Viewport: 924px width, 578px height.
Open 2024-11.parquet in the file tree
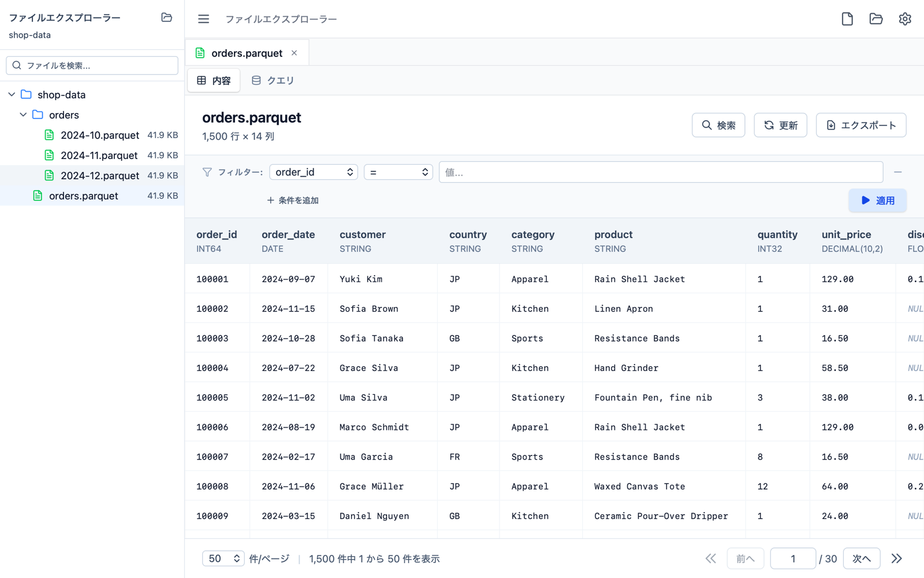point(92,155)
